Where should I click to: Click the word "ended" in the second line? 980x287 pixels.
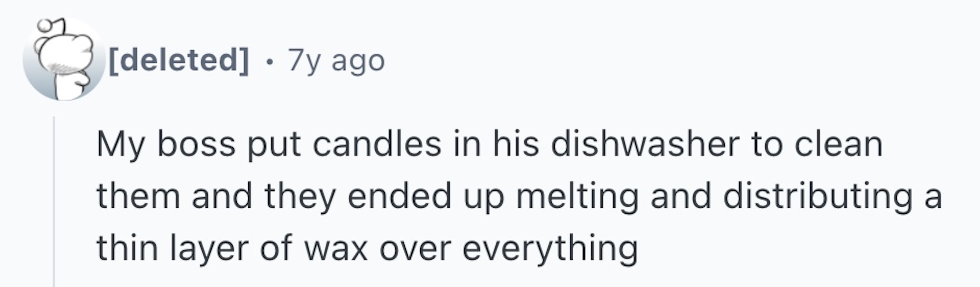pos(400,196)
